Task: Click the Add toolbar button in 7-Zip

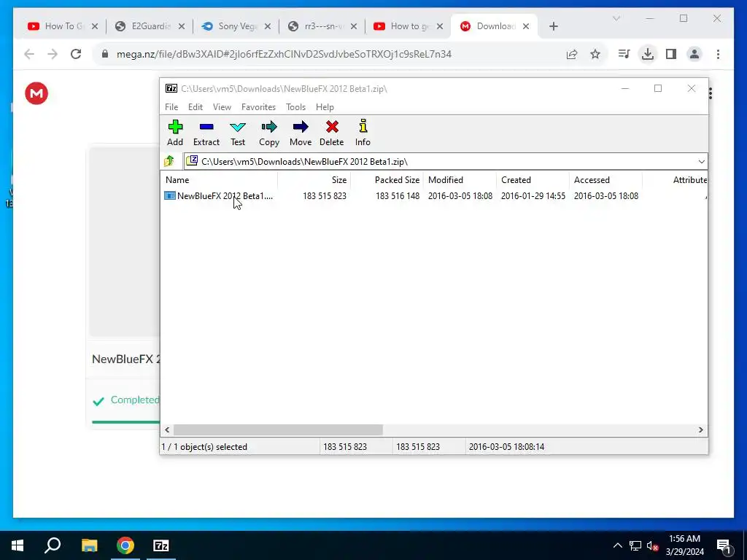Action: click(175, 133)
